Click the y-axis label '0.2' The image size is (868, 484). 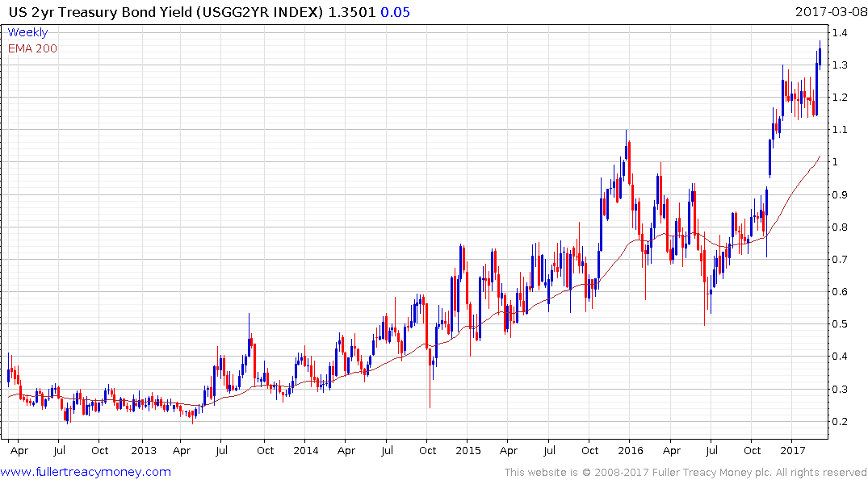point(840,422)
